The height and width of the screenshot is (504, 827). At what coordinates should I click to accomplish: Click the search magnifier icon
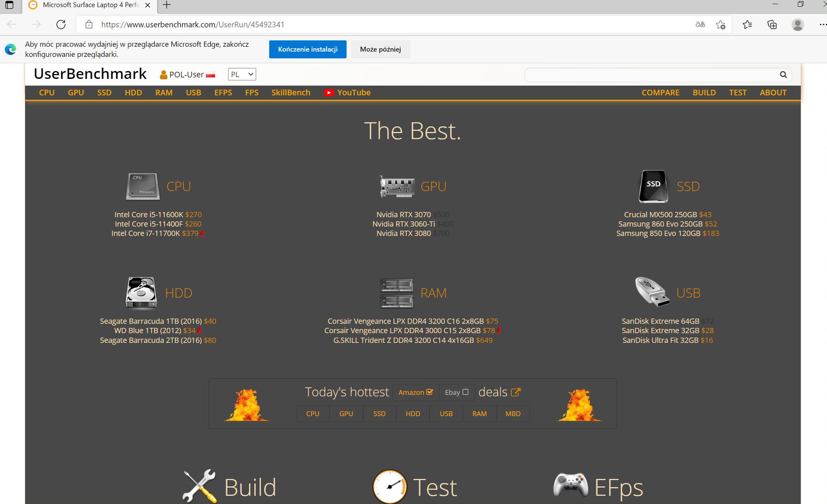783,75
